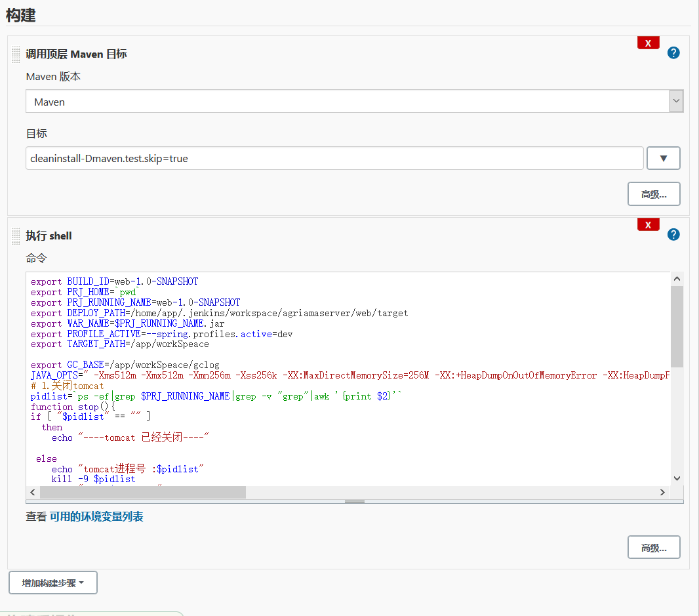Click the 'export PRJ_RUNNING_NAME' line

tap(136, 302)
